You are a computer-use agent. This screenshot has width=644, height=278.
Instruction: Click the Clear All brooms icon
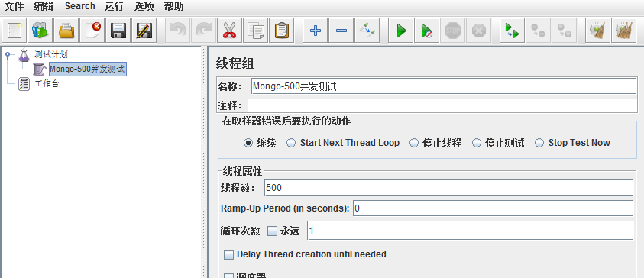[x=623, y=31]
